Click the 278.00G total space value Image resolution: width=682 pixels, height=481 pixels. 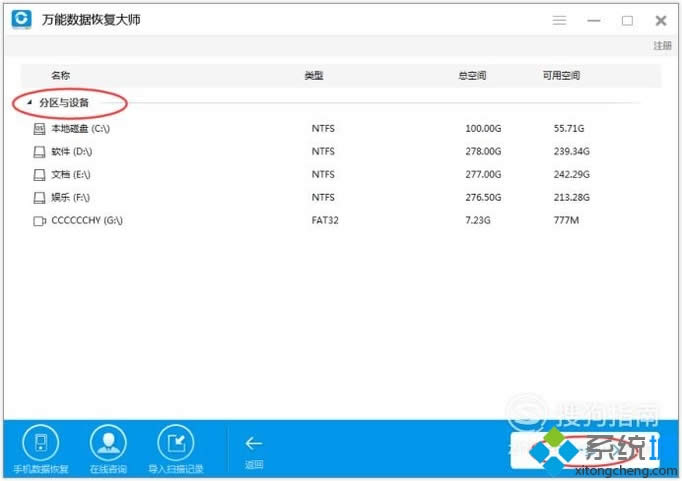click(483, 151)
